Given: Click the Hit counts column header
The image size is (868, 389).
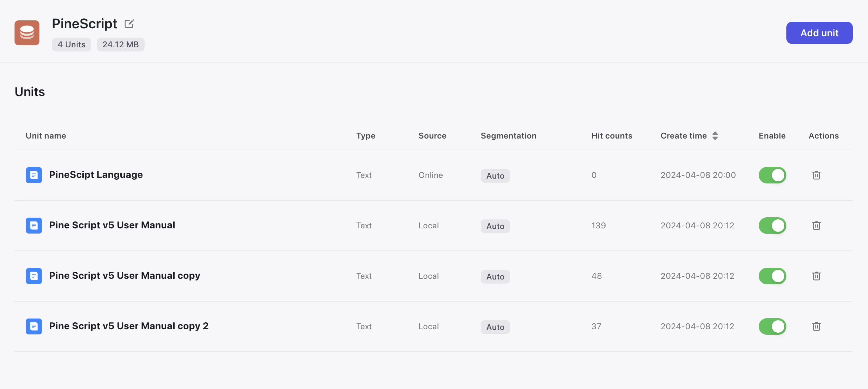Looking at the screenshot, I should 611,136.
